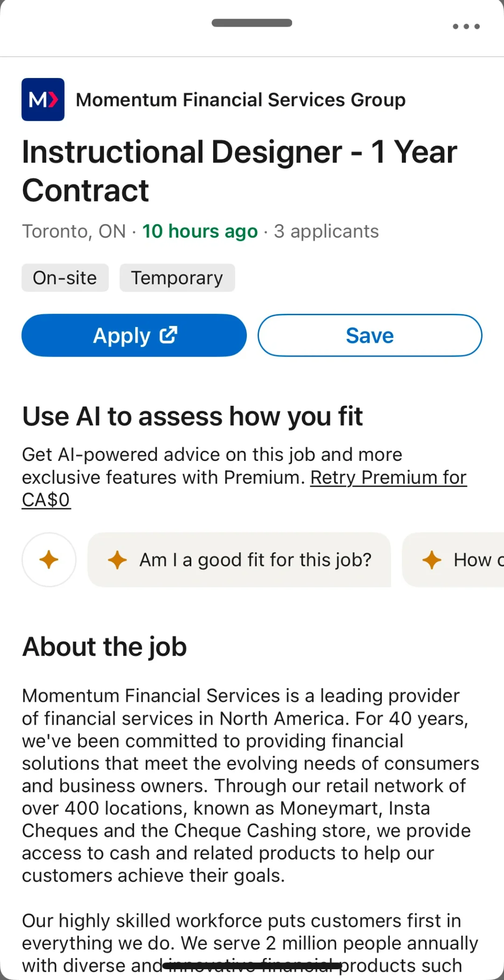Tap the sparkle beside "Am I a good fit"

(x=117, y=560)
